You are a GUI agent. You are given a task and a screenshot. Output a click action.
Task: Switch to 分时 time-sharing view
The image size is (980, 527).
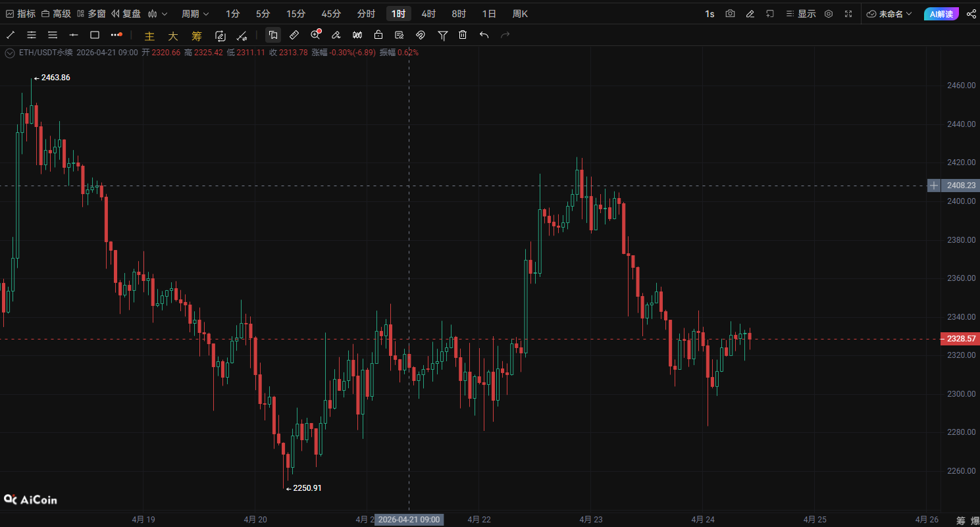tap(366, 14)
